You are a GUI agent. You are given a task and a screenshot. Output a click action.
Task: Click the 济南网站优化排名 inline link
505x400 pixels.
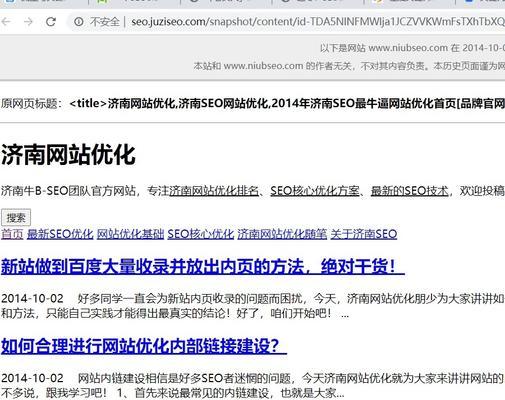point(214,191)
